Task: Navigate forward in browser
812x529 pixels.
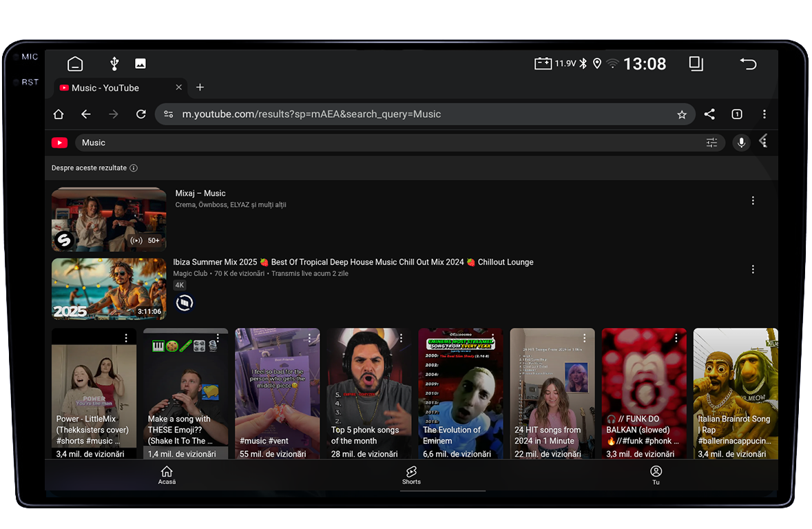Action: click(x=114, y=114)
